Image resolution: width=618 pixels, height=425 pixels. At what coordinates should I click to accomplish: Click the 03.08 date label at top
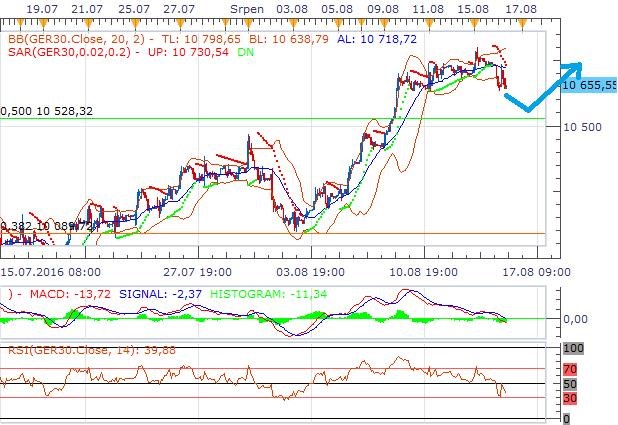(292, 9)
